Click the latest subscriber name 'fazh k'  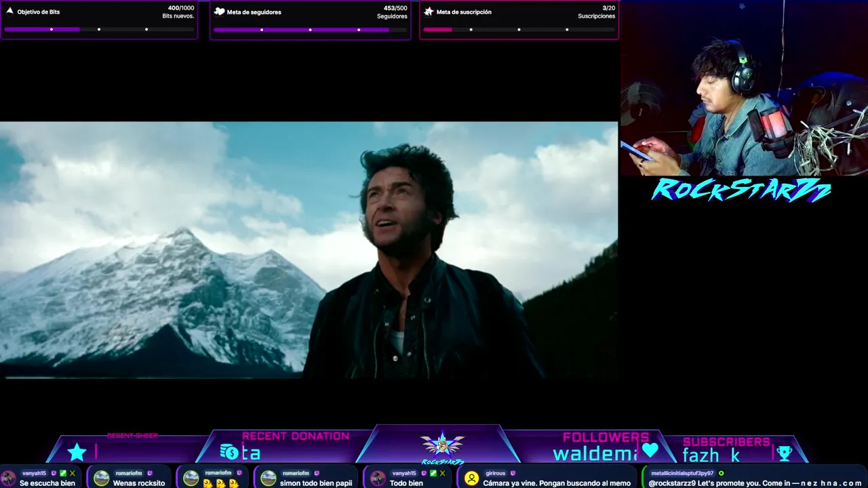711,455
